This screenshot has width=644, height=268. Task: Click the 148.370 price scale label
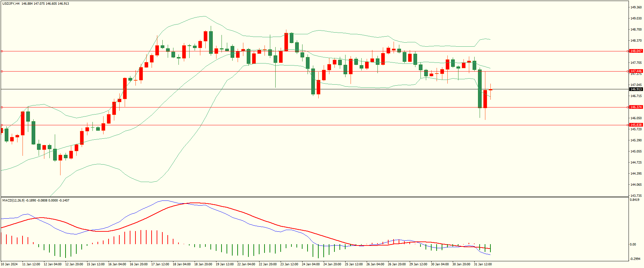636,41
